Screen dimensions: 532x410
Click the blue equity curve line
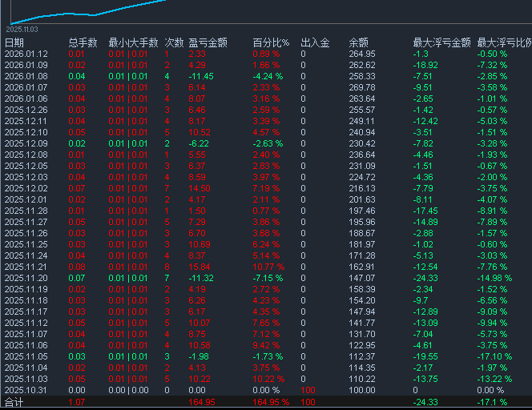120,8
